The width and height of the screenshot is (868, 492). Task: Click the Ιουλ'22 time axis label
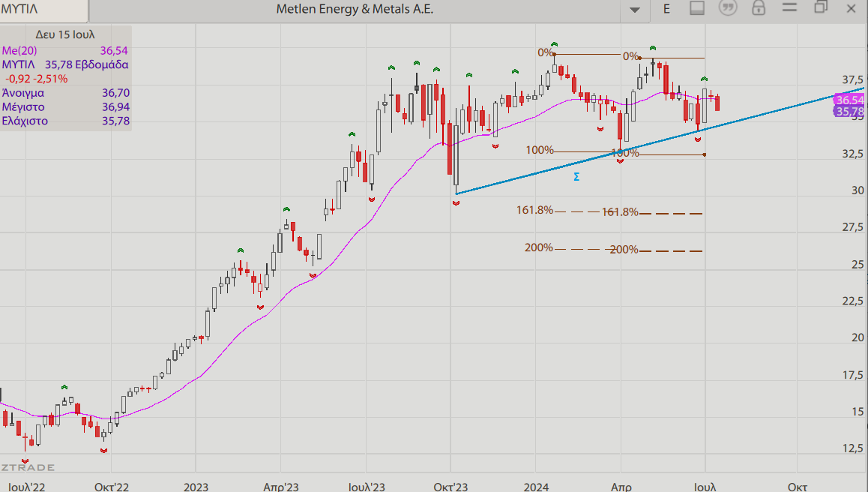tap(26, 487)
